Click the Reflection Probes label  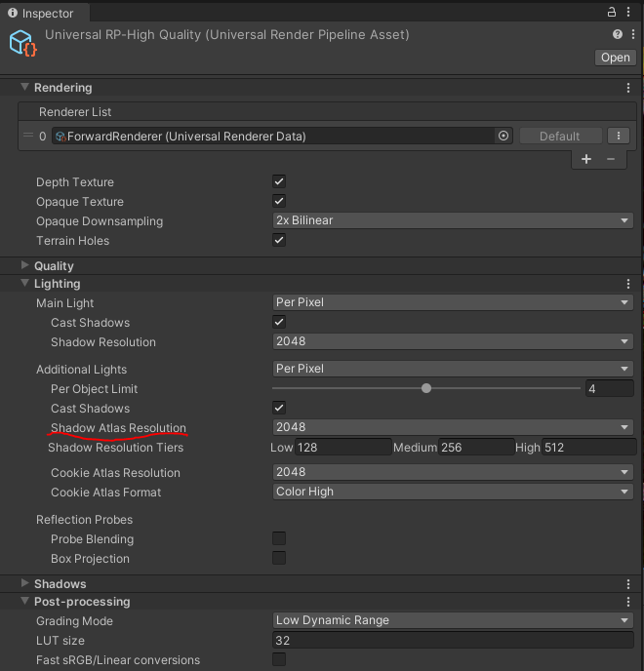(84, 520)
